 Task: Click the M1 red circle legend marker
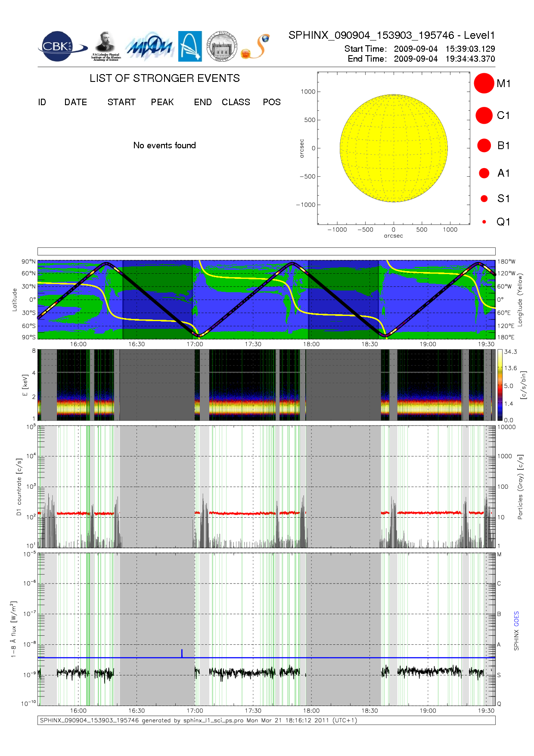point(484,83)
